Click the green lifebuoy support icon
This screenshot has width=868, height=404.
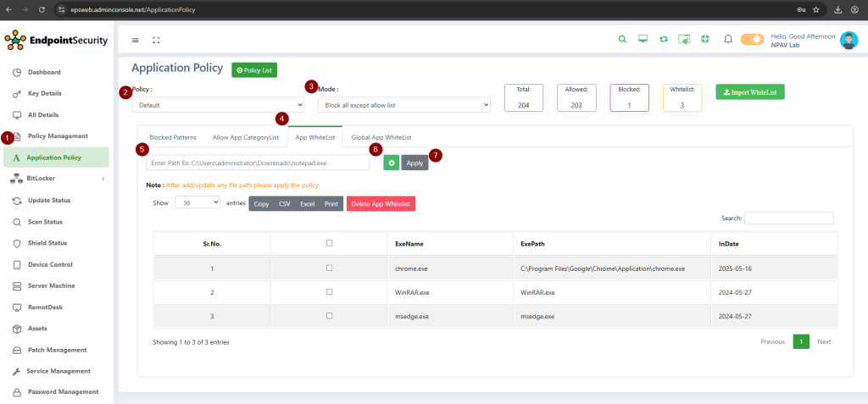coord(705,39)
